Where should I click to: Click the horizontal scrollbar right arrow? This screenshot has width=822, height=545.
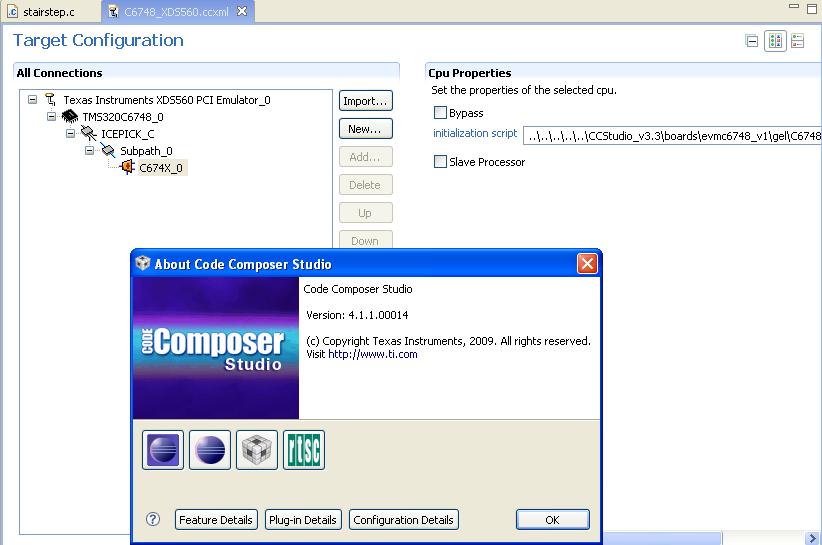coord(812,538)
